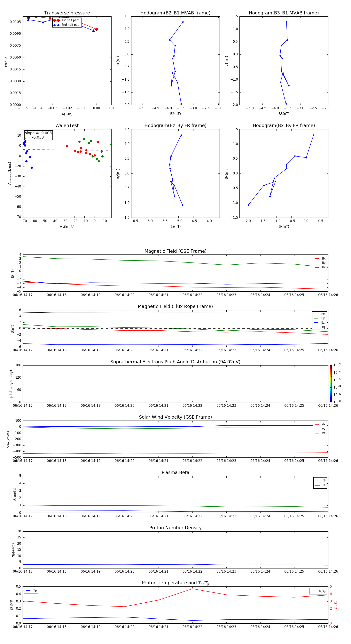The height and width of the screenshot is (644, 351).
Task: Click the 'r = -0.033' annotation
Action: click(x=35, y=137)
